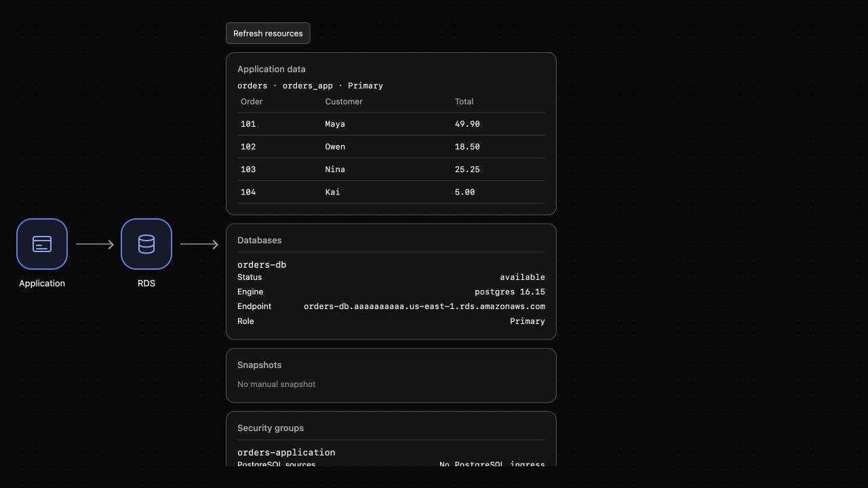Viewport: 868px width, 488px height.
Task: Click the 'Application data' panel heading
Action: 271,69
